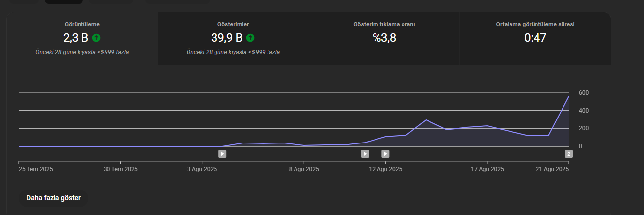Screen dimensions: 644x215
Task: Click the %3,8 click-through value
Action: pyautogui.click(x=384, y=38)
